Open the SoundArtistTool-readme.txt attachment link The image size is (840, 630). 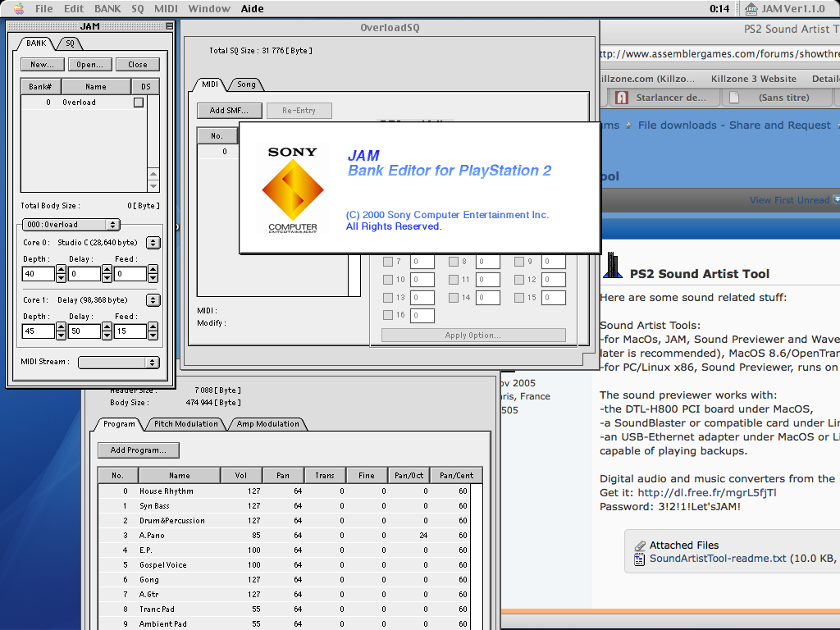718,558
